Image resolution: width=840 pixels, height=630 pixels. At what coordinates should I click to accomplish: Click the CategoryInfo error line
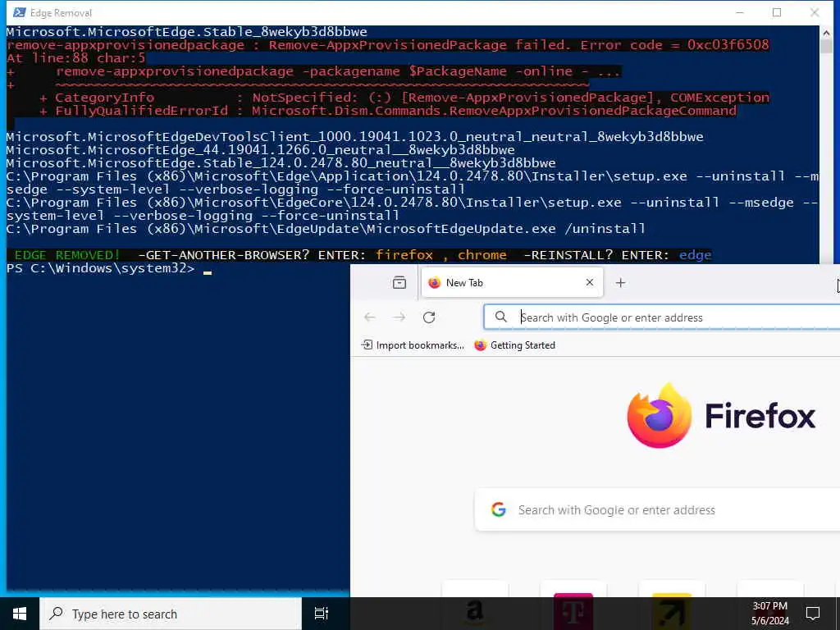pyautogui.click(x=404, y=98)
